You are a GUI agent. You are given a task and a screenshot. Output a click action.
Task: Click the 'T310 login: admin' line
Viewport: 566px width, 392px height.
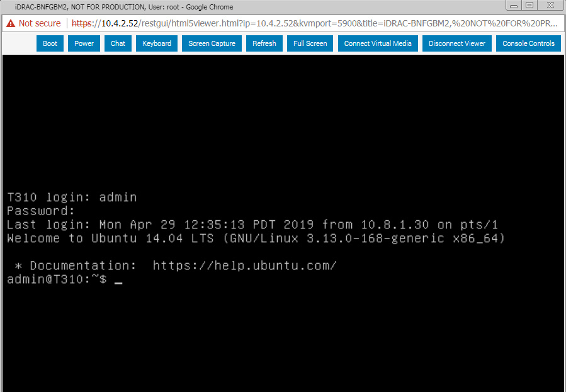pos(72,198)
